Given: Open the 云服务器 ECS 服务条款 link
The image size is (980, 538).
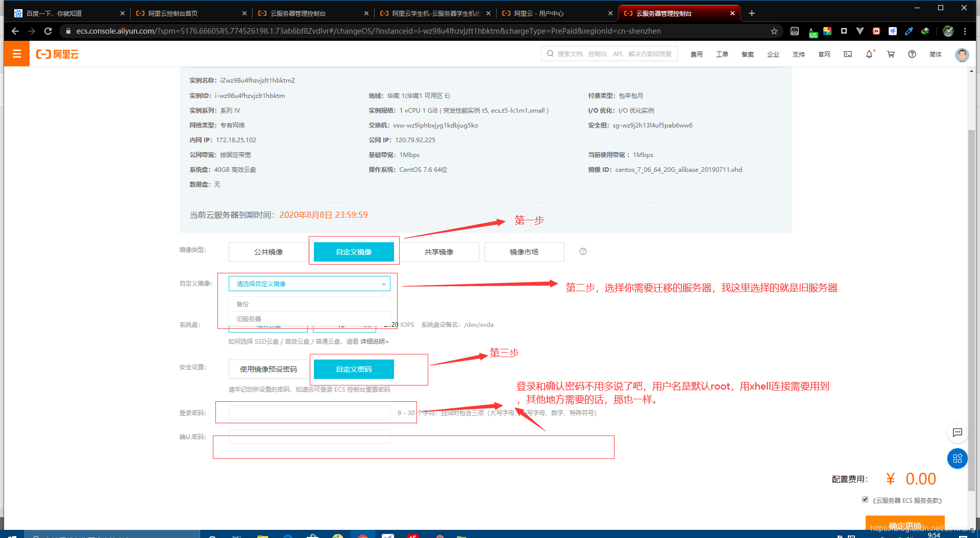Looking at the screenshot, I should coord(907,501).
